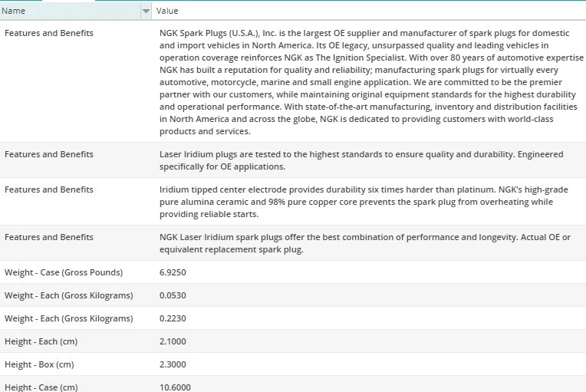Click the 2.1000 height value

[173, 341]
